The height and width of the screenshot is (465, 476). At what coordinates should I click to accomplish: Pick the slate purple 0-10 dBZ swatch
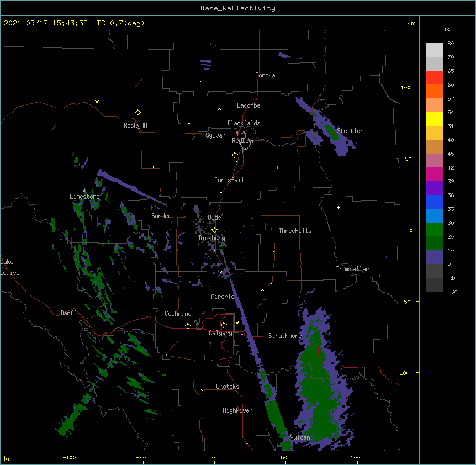point(434,257)
